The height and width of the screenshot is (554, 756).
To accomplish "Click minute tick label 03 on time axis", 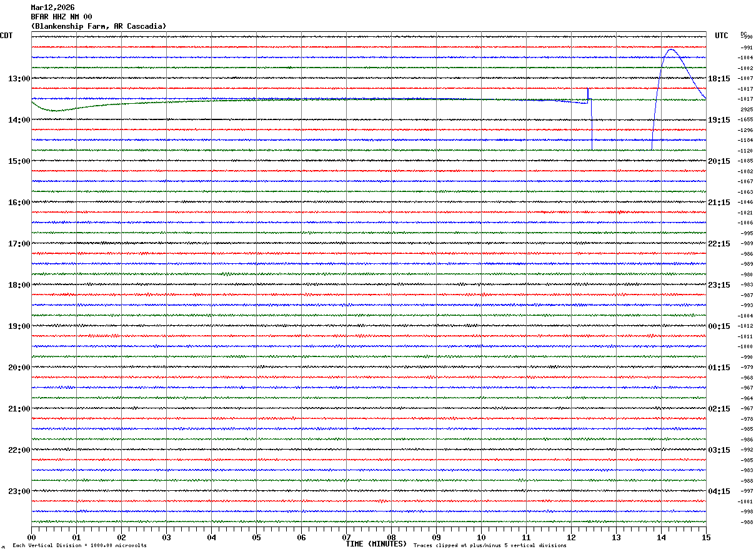I will 166,537.
